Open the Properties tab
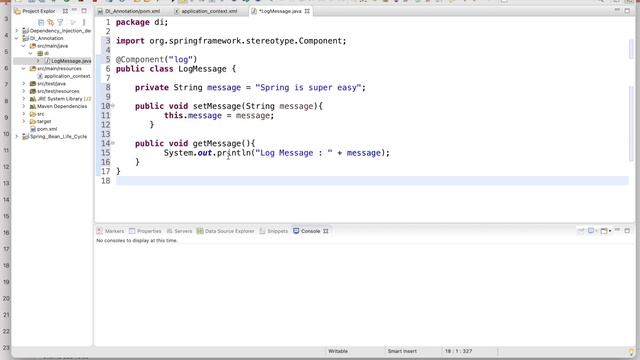 click(x=145, y=231)
